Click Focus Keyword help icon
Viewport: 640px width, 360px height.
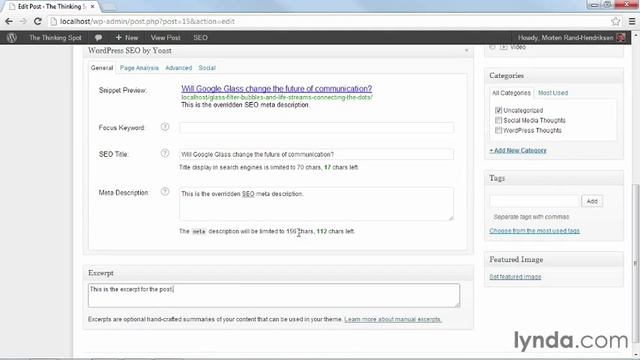(x=165, y=127)
